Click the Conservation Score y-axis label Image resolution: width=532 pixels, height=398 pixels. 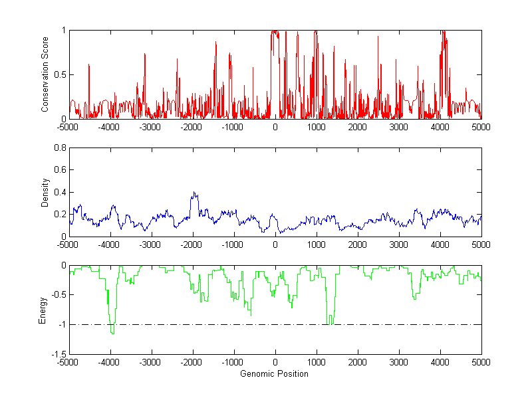pos(45,74)
